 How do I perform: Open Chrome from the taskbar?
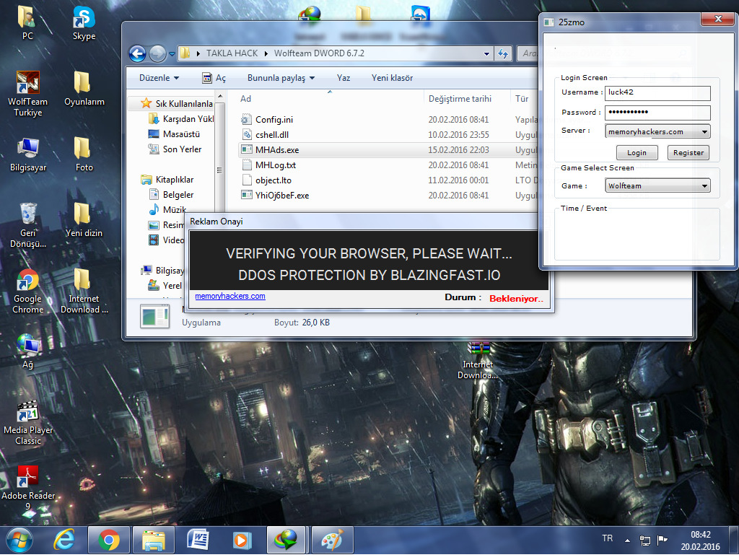109,541
